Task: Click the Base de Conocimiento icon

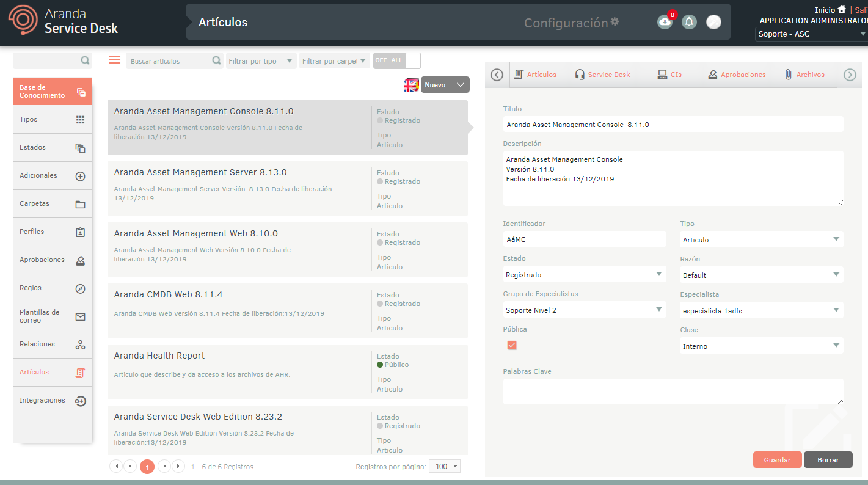Action: tap(81, 92)
